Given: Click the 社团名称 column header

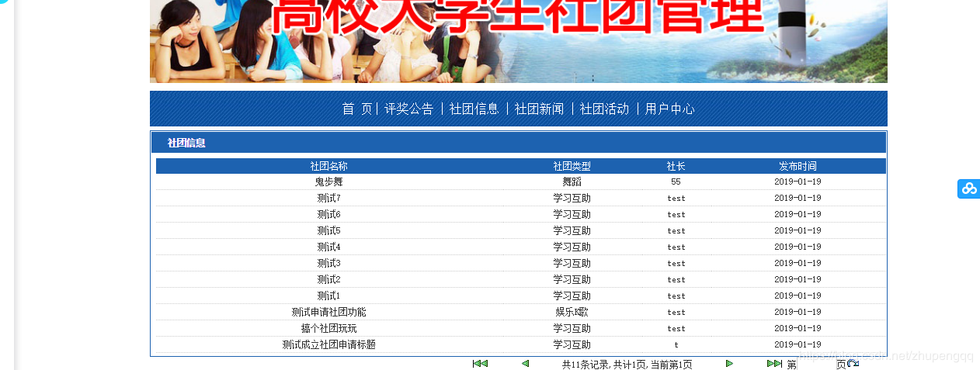Looking at the screenshot, I should pyautogui.click(x=328, y=166).
